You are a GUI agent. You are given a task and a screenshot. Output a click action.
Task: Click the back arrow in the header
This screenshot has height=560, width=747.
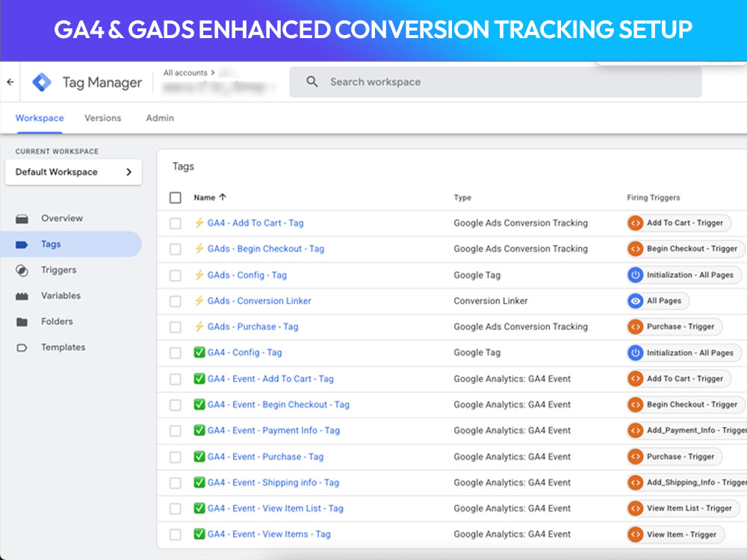(x=10, y=82)
